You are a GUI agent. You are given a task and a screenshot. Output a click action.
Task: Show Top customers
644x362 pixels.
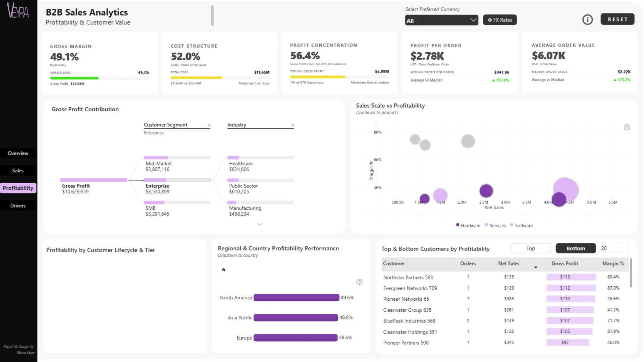(531, 248)
